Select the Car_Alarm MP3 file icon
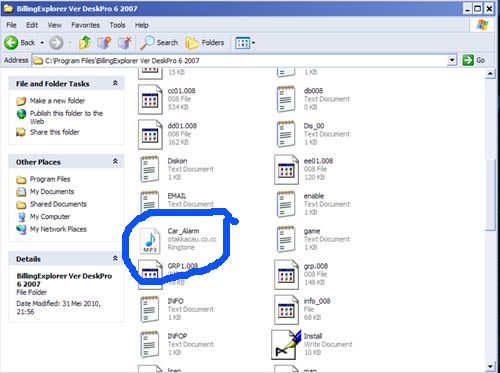This screenshot has height=373, width=500. coord(150,241)
